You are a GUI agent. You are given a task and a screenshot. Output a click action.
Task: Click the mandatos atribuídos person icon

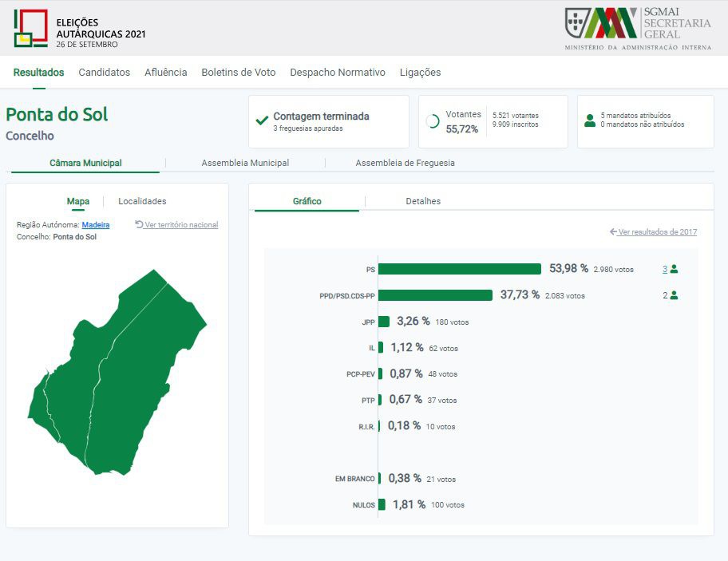590,120
